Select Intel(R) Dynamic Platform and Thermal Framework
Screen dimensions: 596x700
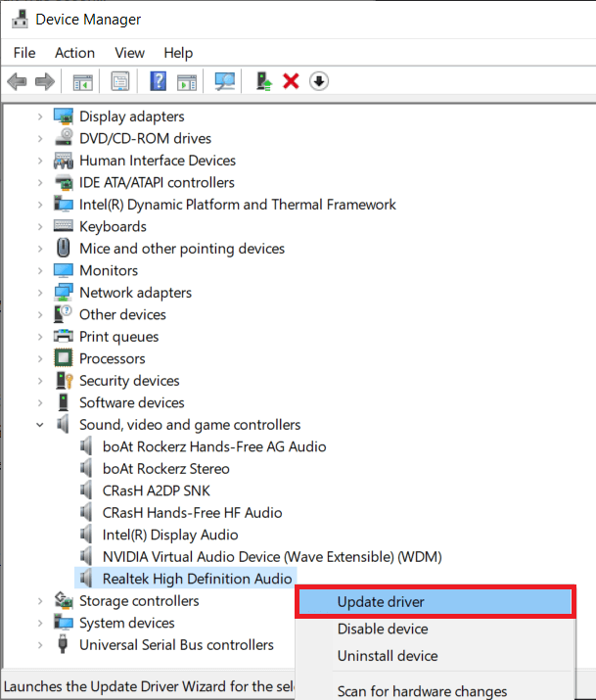(238, 205)
